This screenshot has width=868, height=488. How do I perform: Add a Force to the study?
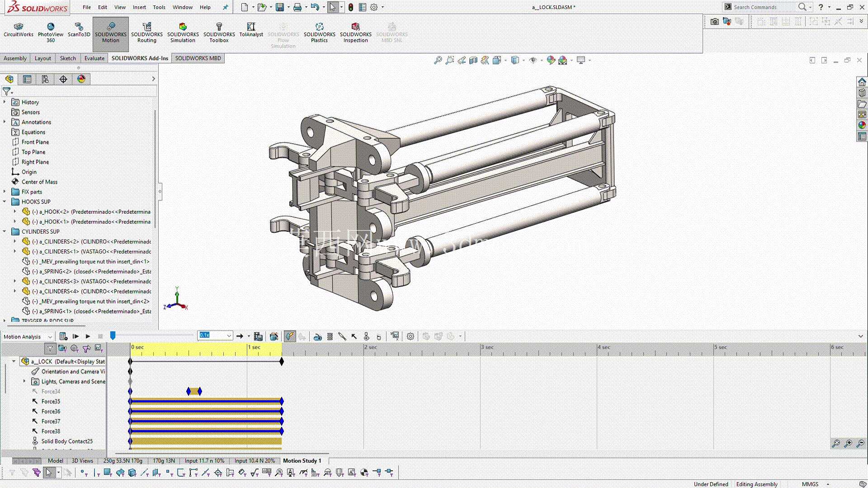point(354,336)
